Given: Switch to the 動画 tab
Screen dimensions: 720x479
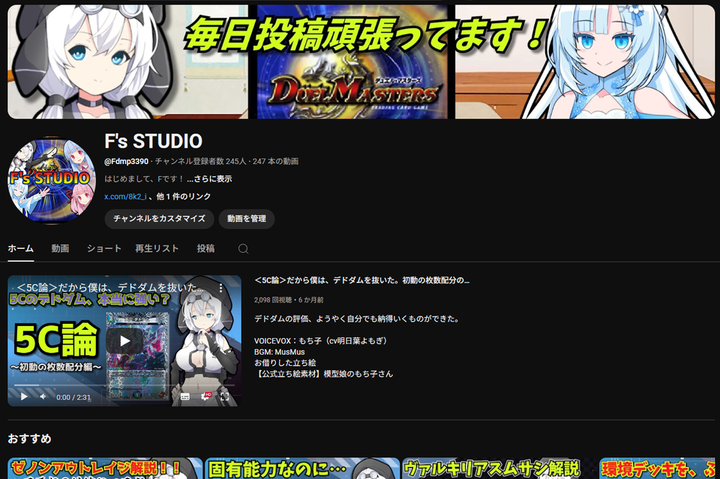Looking at the screenshot, I should pyautogui.click(x=60, y=248).
